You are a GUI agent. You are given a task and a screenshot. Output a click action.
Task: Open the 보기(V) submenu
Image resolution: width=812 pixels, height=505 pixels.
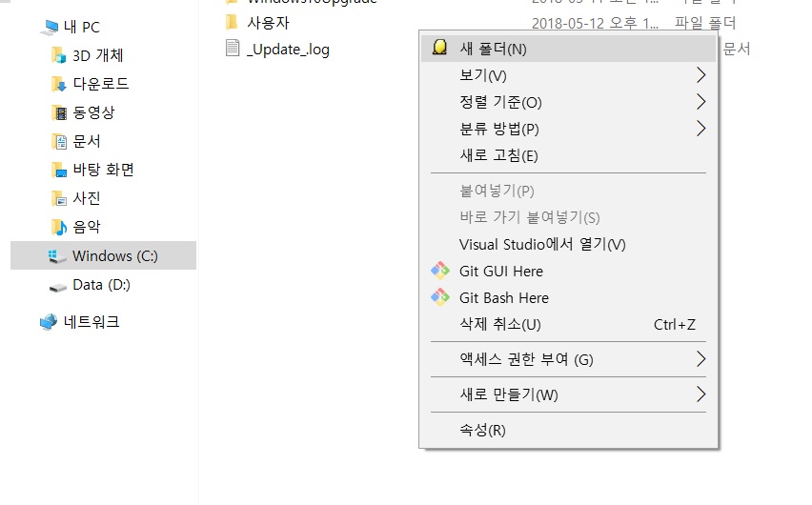point(568,75)
